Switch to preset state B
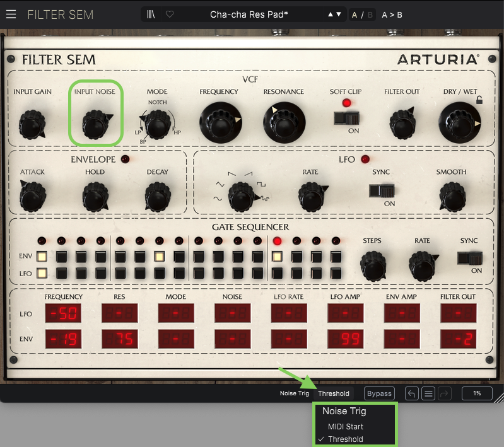Screen dimensions: 504x447 pyautogui.click(x=370, y=15)
